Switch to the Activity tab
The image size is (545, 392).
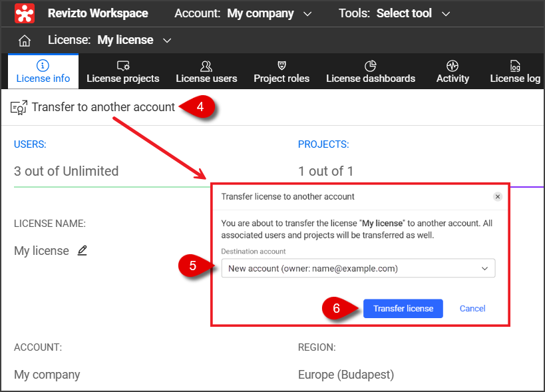453,72
